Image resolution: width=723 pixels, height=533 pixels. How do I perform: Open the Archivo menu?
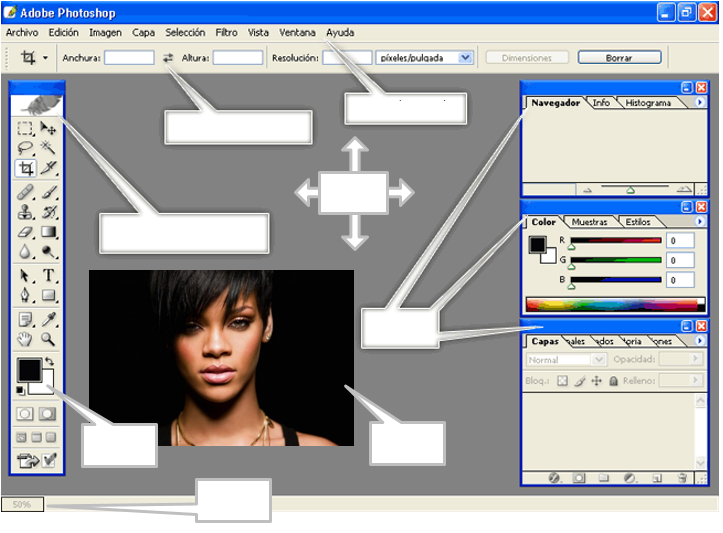pos(22,33)
